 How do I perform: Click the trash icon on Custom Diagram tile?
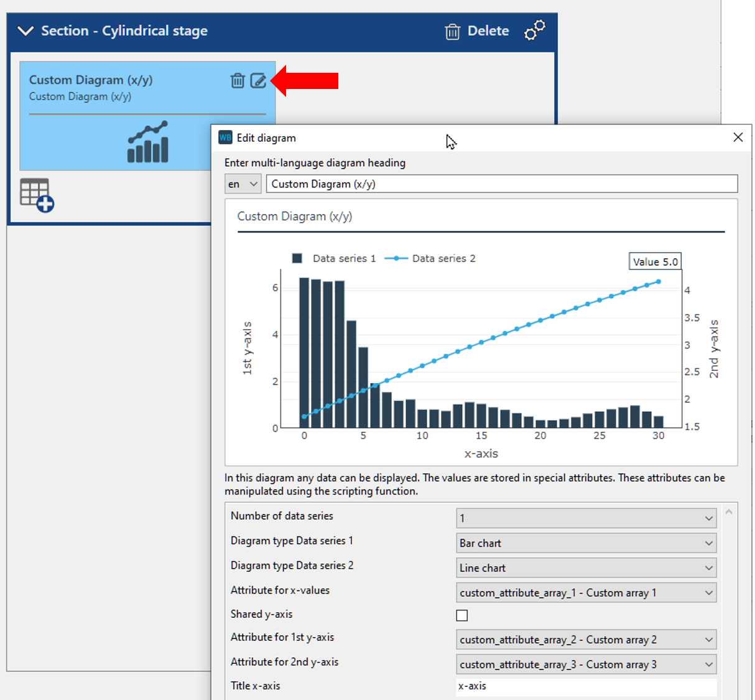tap(238, 80)
